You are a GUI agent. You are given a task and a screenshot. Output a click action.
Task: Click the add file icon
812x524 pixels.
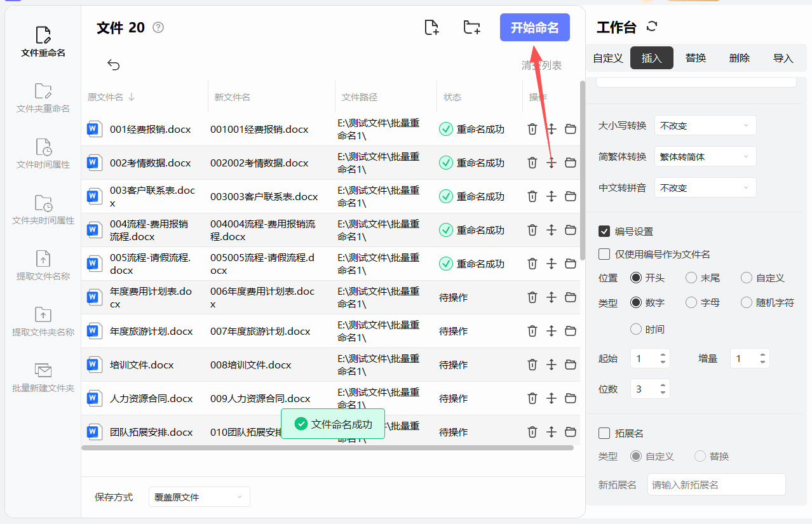coord(431,27)
